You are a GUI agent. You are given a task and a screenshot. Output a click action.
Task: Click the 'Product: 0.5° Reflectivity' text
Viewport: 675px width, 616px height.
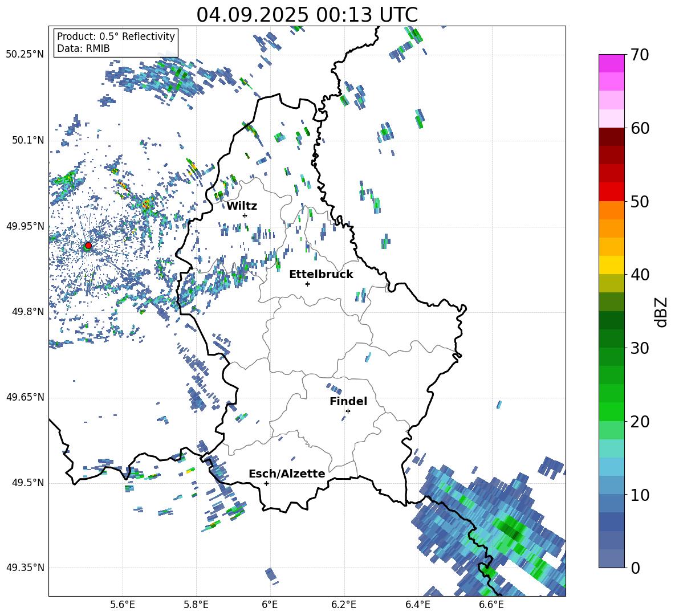116,36
